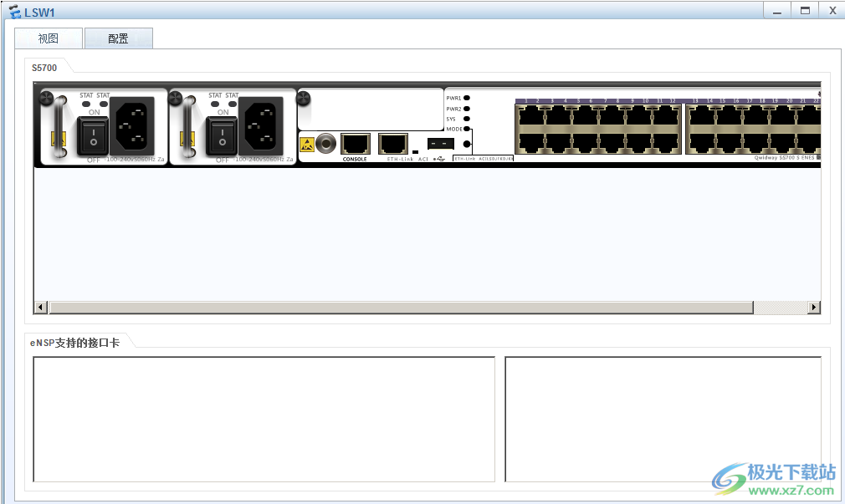Select Ethernet port 18 on the S5700

tap(756, 142)
